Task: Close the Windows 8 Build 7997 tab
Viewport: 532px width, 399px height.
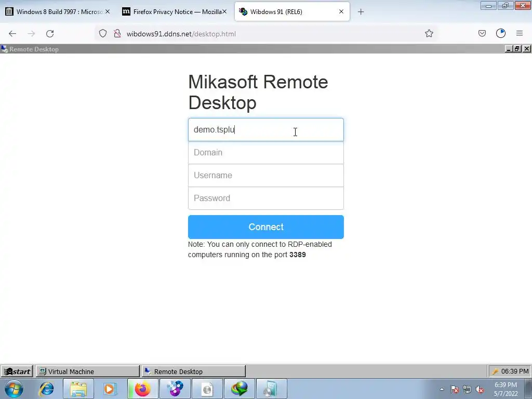Action: pos(108,11)
